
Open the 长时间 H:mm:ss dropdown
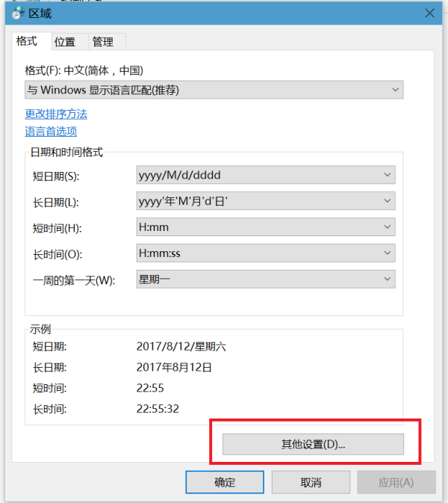point(265,254)
